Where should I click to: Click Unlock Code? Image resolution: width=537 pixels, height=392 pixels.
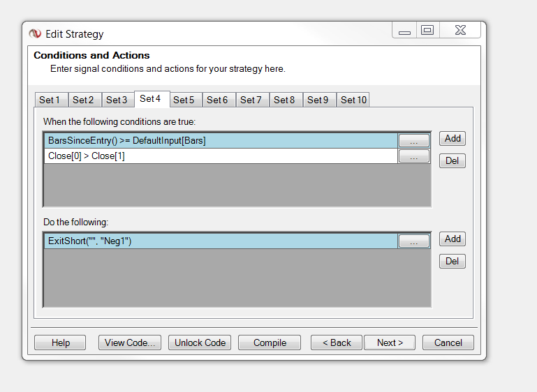(200, 342)
